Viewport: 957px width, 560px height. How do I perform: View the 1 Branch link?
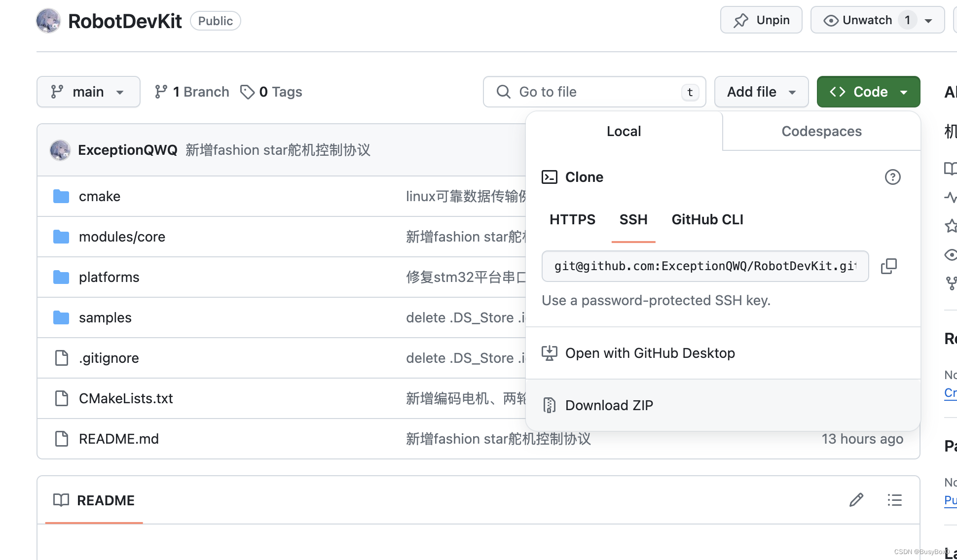point(192,92)
